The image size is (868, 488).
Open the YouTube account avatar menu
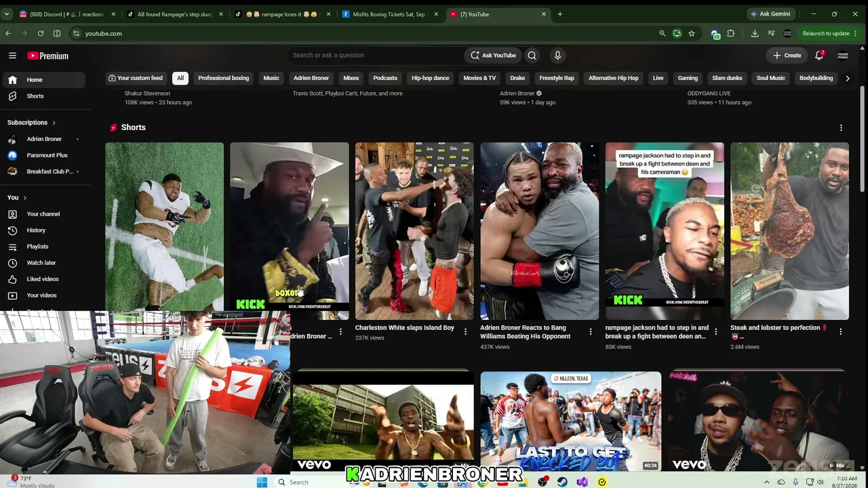[843, 56]
